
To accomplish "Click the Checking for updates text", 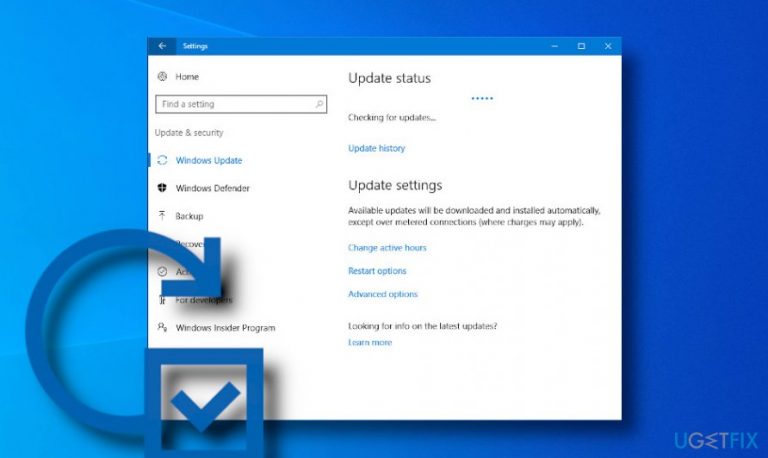I will pos(391,118).
